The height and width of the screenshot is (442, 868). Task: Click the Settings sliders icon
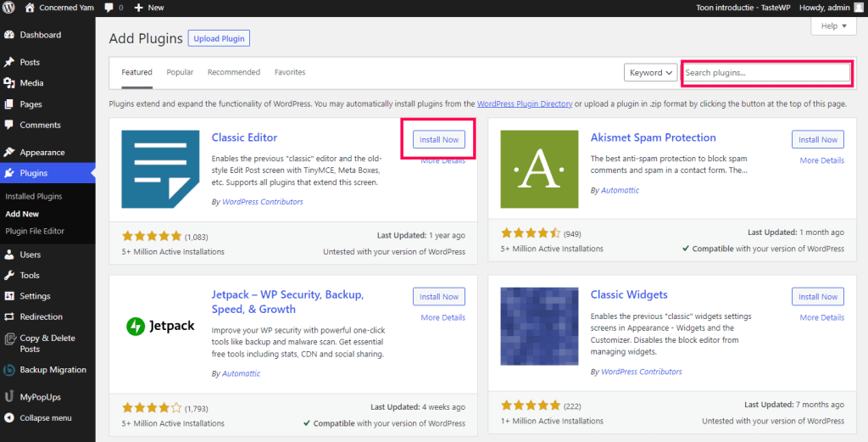click(x=8, y=296)
